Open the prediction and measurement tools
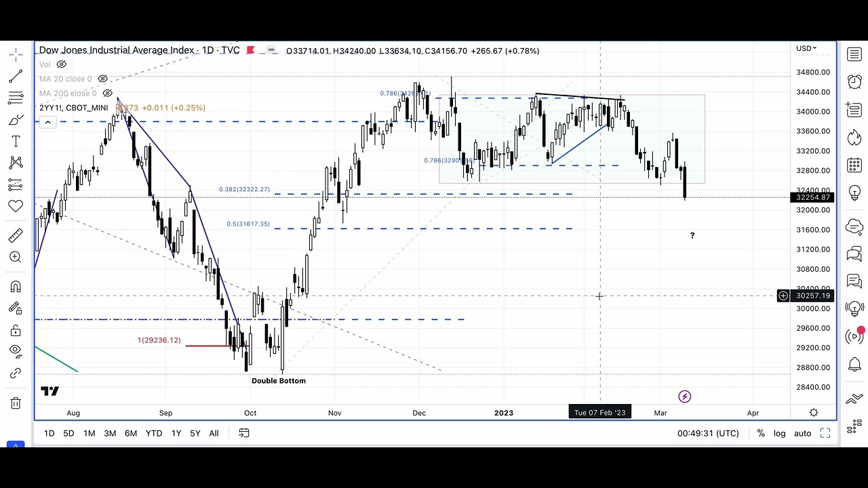Image resolution: width=868 pixels, height=488 pixels. [16, 184]
